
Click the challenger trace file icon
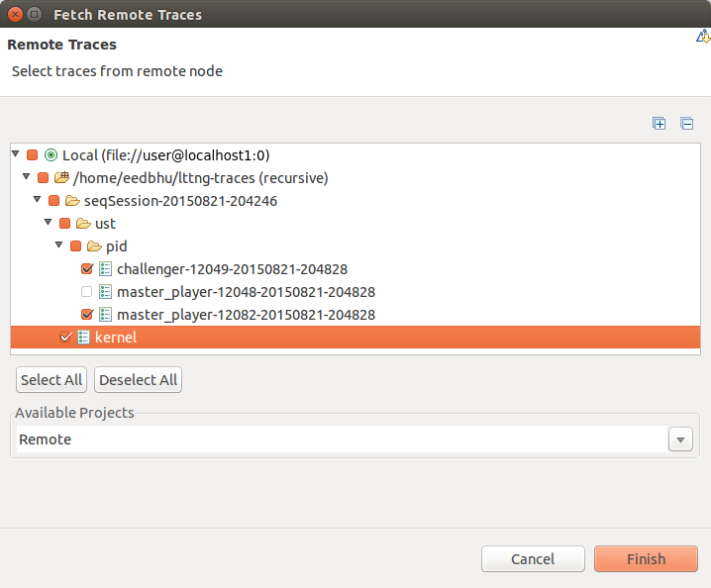click(105, 269)
